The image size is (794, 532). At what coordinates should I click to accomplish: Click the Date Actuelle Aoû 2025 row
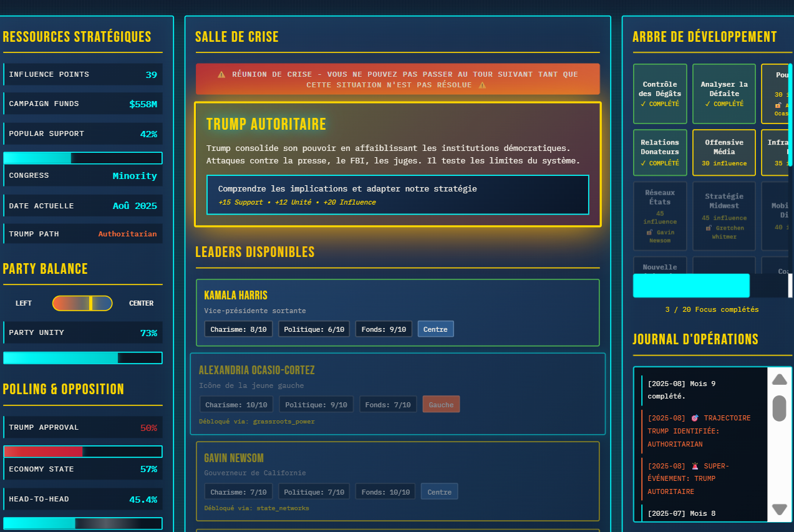point(83,205)
